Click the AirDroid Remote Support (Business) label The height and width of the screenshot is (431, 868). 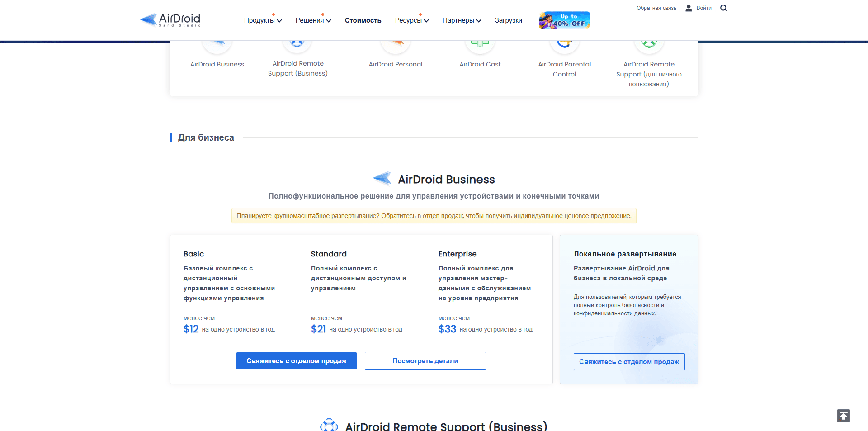[x=298, y=68]
